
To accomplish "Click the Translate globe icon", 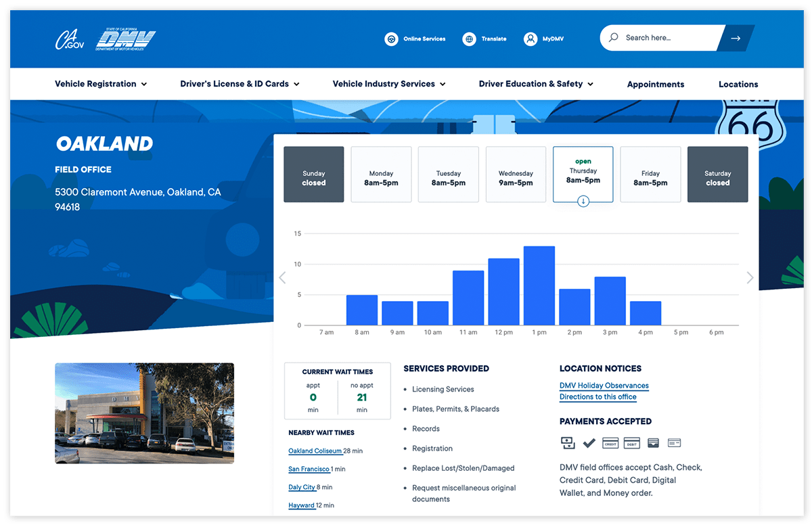I will pyautogui.click(x=470, y=39).
